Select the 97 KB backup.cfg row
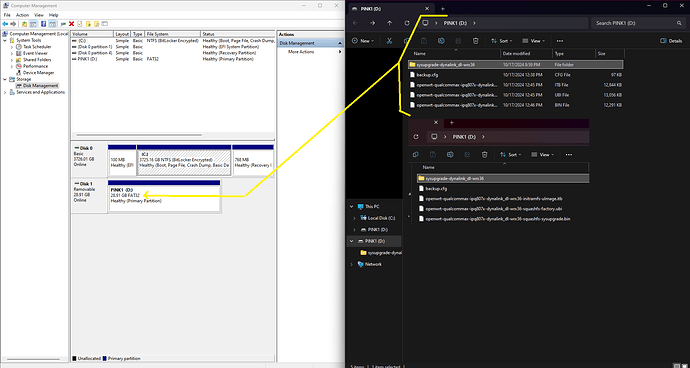690x368 pixels. 516,75
